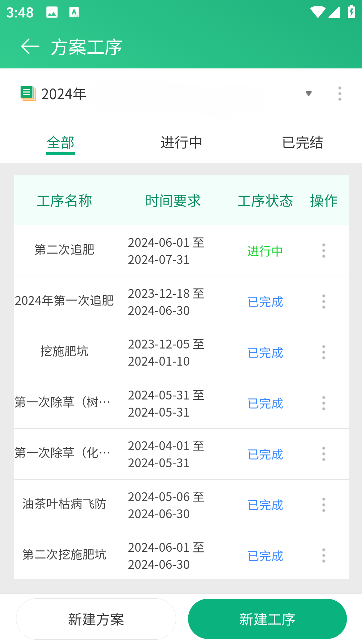Switch to the 全部 tab
Screen dimensions: 362x644
click(x=60, y=143)
